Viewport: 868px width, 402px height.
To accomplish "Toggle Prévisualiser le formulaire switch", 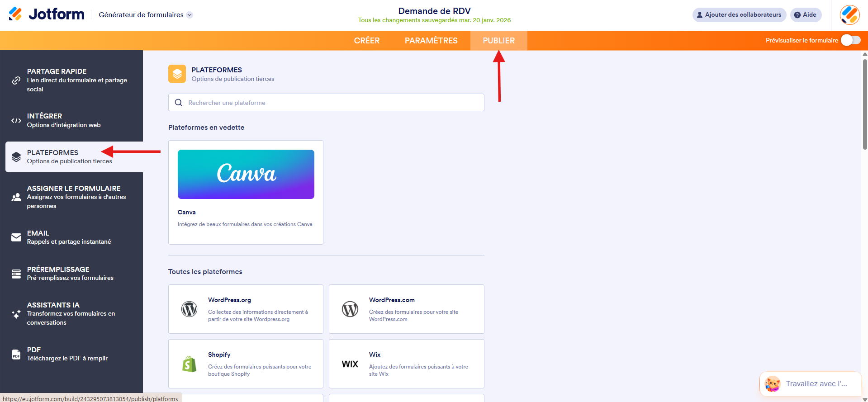I will 850,40.
